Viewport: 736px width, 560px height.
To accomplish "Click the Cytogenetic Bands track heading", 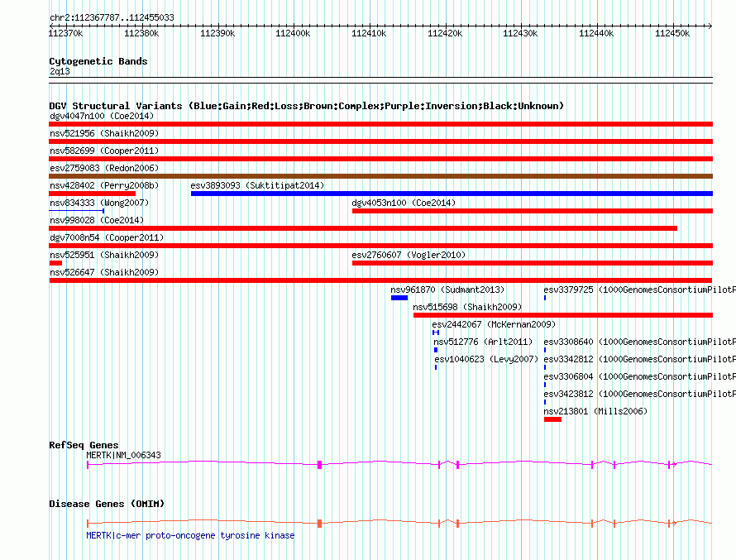I will tap(98, 61).
